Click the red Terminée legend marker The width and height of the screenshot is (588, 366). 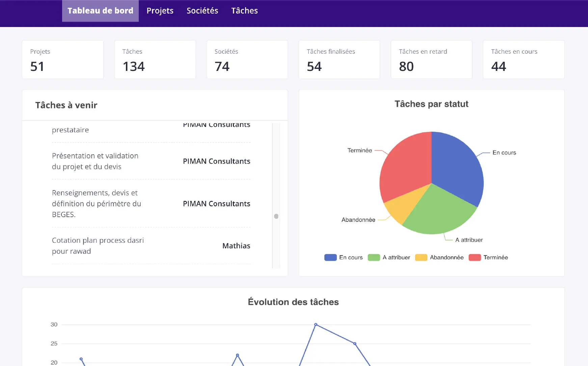pyautogui.click(x=474, y=257)
